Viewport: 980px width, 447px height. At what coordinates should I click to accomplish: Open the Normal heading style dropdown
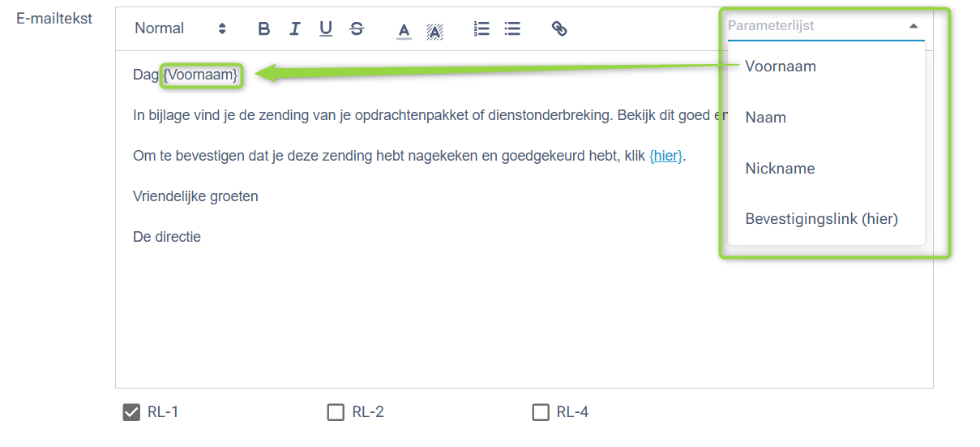(180, 28)
